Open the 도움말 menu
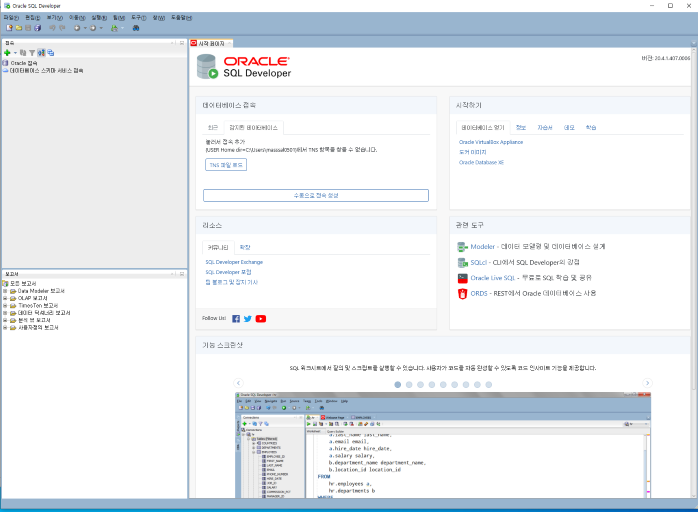This screenshot has width=698, height=512. [182, 18]
